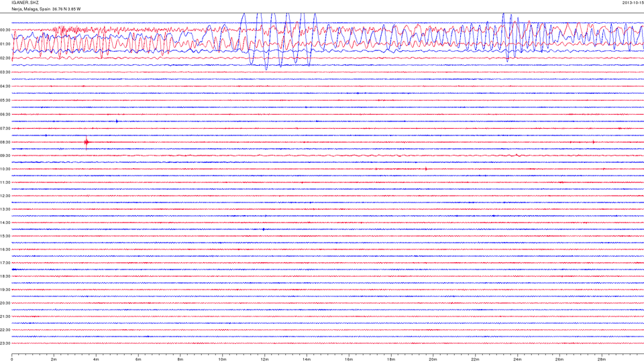Click the 10m tick on the minute axis
Viewport: 644px width, 362px height.
point(222,359)
